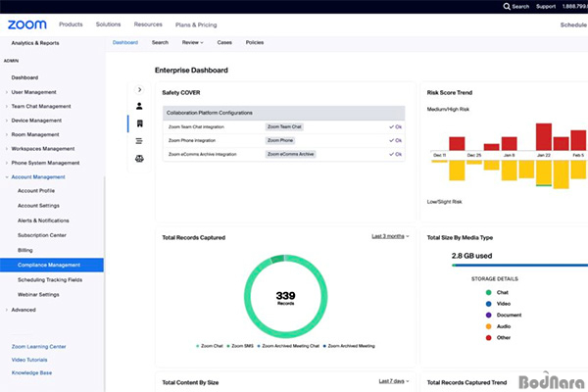
Task: Expand the Advanced sidebar section
Action: (7, 310)
